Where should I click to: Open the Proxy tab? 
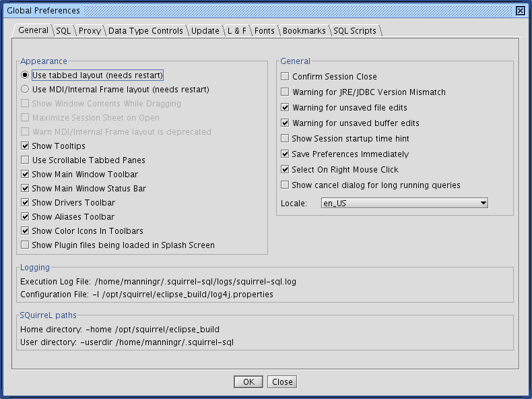pyautogui.click(x=90, y=31)
